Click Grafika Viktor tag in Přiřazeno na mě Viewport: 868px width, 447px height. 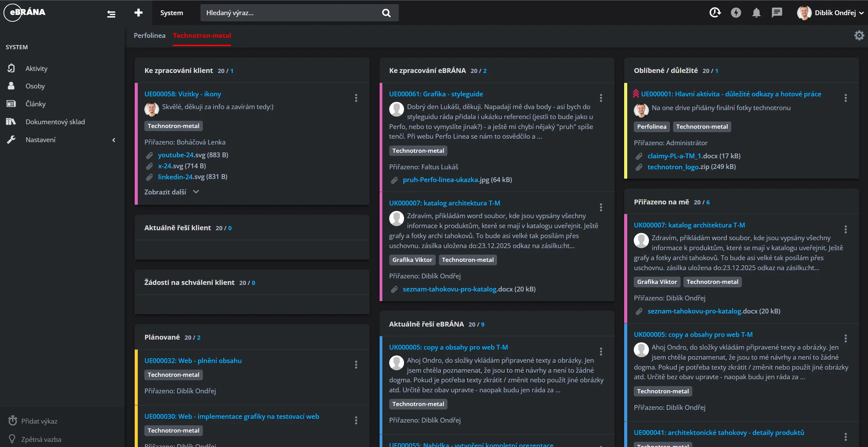tap(657, 282)
